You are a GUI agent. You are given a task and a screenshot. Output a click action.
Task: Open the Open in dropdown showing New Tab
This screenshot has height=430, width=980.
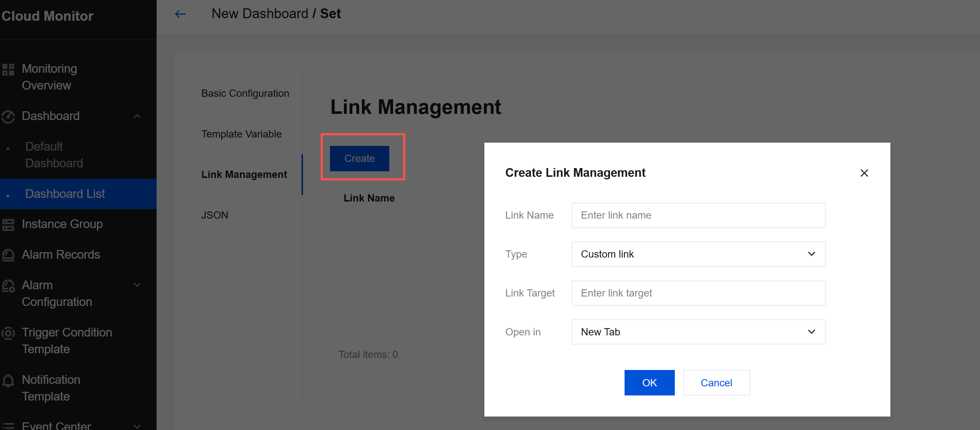pos(698,332)
